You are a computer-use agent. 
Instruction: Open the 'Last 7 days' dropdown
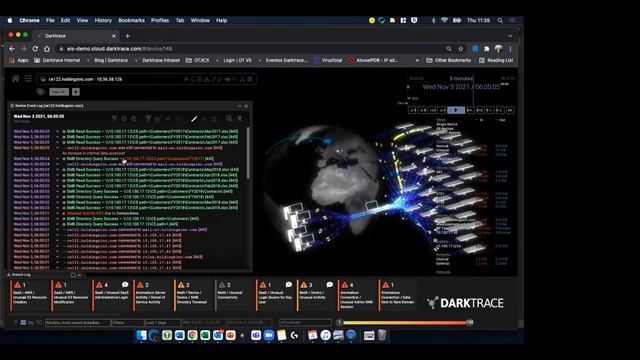(162, 323)
